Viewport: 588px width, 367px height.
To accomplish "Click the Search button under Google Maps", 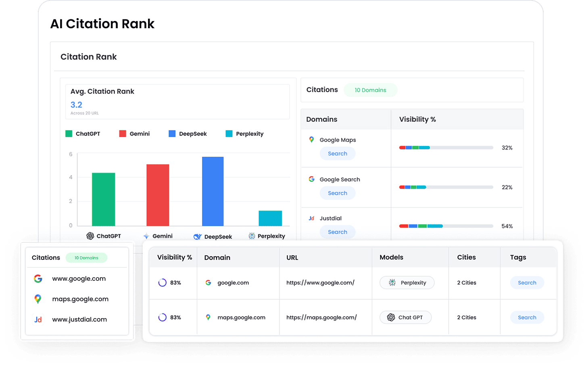I will 338,154.
